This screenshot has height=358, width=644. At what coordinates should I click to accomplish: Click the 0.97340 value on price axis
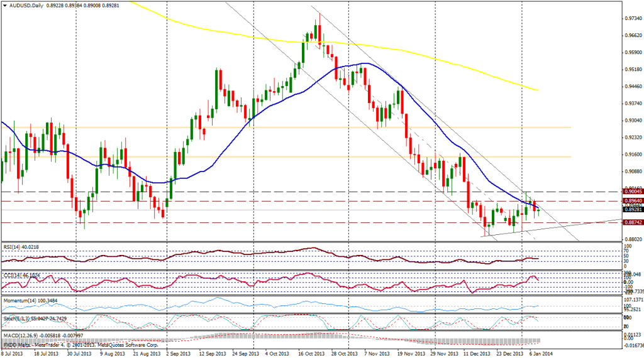point(631,18)
